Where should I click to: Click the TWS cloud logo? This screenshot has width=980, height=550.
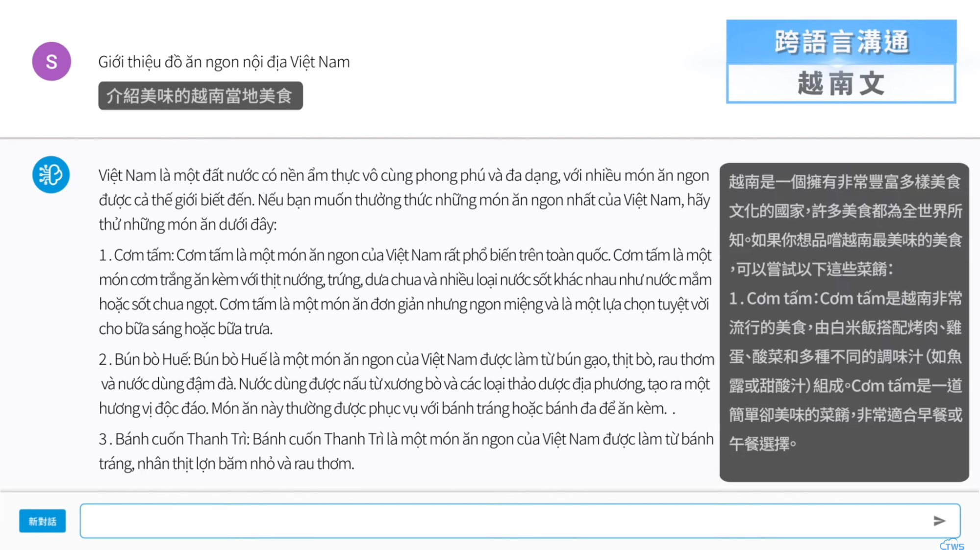(x=952, y=544)
